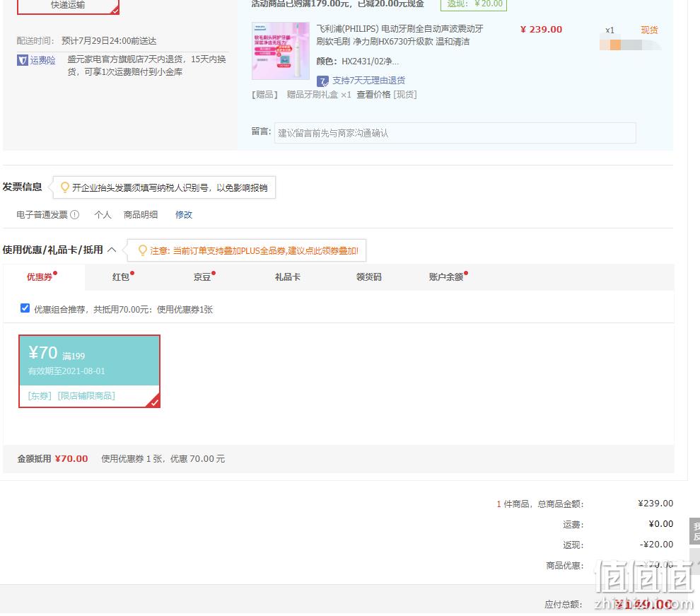Click the 商品明细 invoice text
Screen dimensions: 700x616
coord(140,215)
